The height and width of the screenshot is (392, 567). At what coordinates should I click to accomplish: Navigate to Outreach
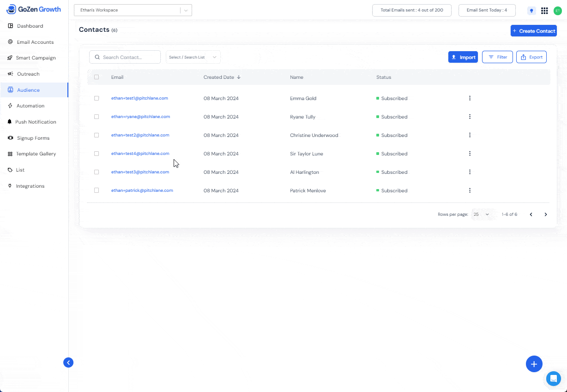point(34,74)
